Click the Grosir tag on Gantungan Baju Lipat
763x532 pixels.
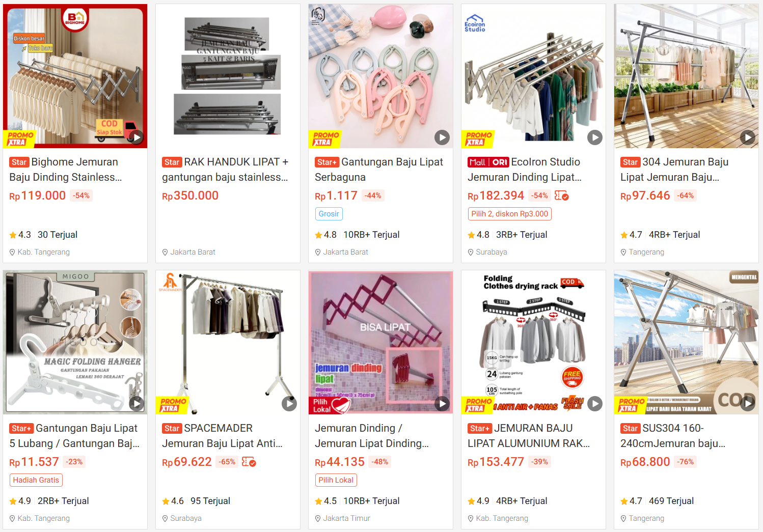(x=329, y=214)
